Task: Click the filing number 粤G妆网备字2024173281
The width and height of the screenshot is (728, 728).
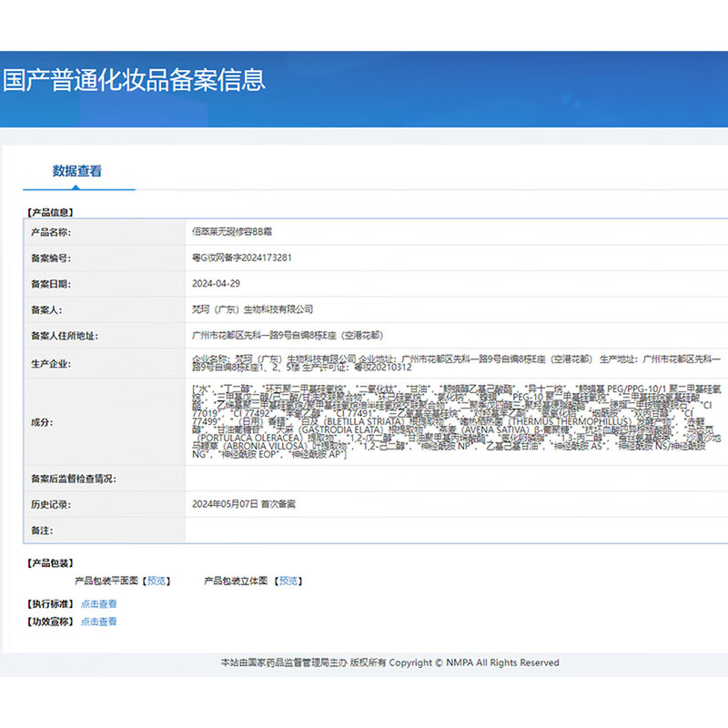Action: point(242,258)
